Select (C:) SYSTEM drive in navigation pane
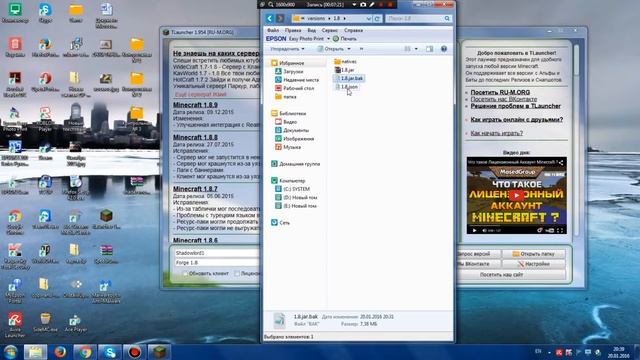 (x=293, y=189)
